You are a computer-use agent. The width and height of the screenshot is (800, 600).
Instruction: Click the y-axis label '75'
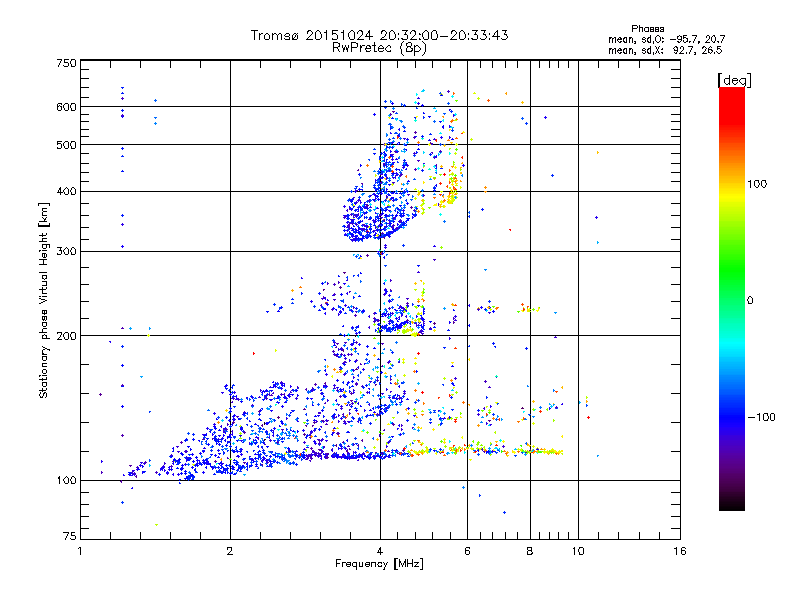click(70, 536)
